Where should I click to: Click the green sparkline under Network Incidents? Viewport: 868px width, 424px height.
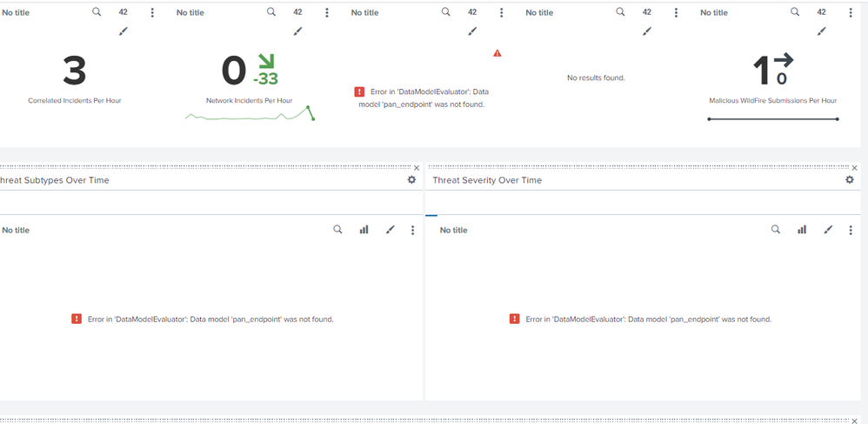point(250,115)
